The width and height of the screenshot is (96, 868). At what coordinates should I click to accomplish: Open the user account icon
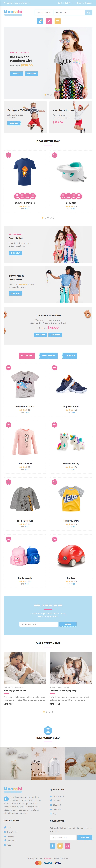point(49,21)
